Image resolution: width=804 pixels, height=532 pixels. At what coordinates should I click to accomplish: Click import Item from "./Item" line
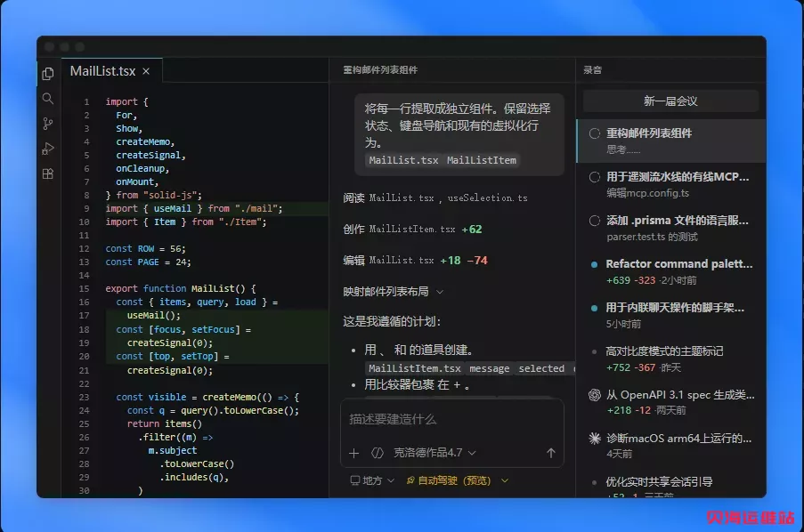click(186, 222)
